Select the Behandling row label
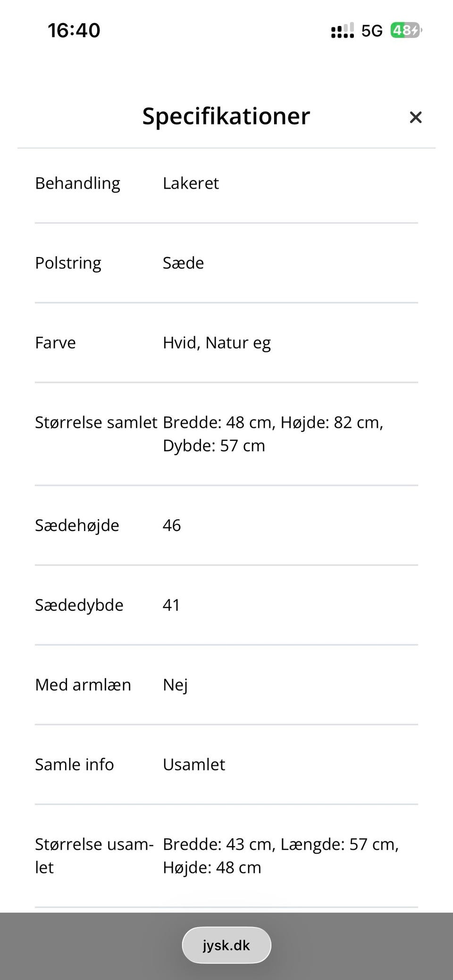 77,183
